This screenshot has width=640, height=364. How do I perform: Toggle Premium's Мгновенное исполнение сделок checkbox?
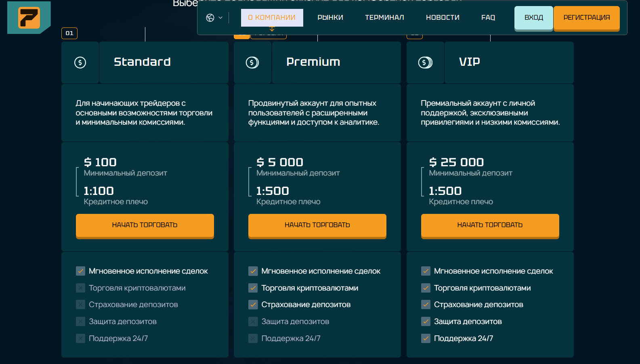pyautogui.click(x=253, y=271)
